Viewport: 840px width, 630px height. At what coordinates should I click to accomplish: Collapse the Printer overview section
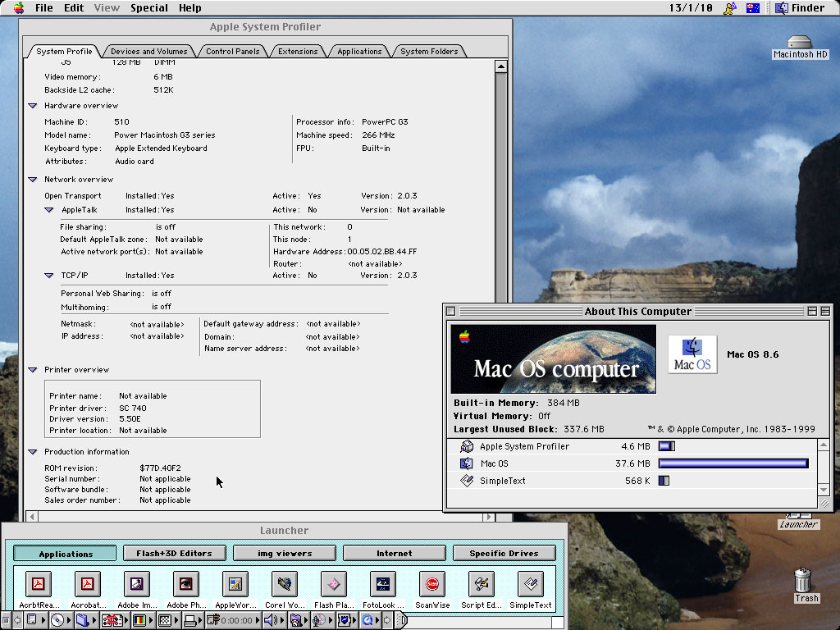point(33,370)
